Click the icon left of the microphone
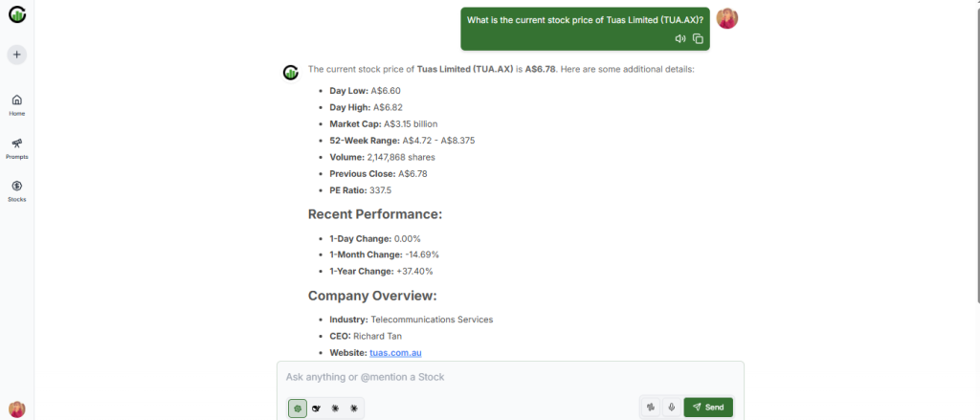The width and height of the screenshot is (980, 420). 651,407
